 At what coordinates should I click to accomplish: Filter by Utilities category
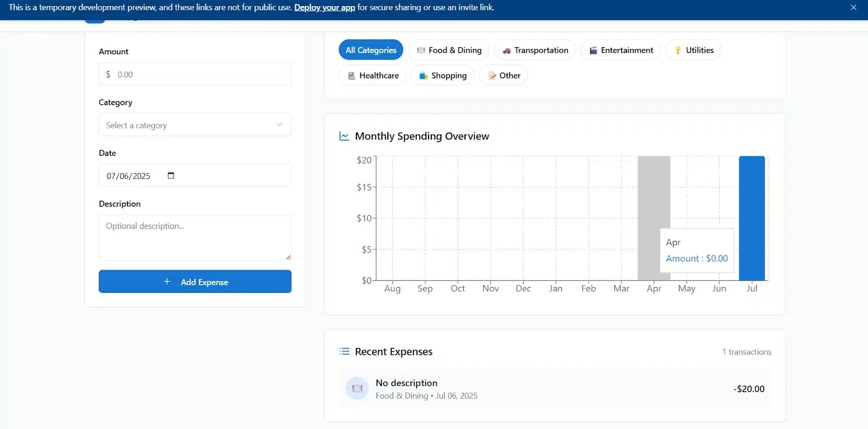pyautogui.click(x=693, y=50)
